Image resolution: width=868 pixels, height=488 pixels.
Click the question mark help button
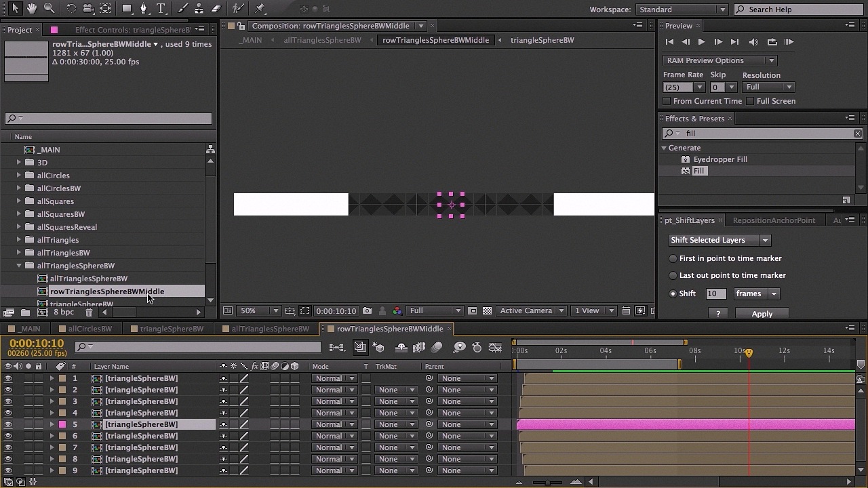[718, 314]
